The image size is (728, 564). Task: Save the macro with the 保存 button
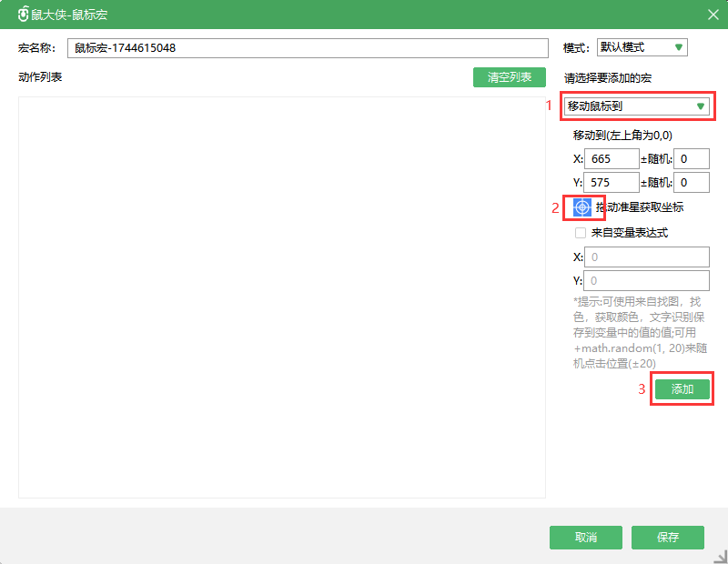pos(668,538)
